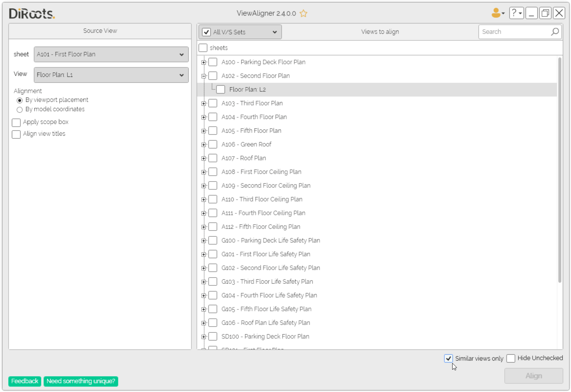Open the View dropdown showing Floor Plan: L1

(111, 75)
